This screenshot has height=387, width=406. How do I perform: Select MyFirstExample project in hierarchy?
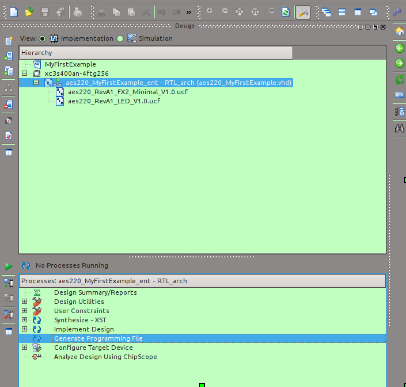tap(70, 64)
